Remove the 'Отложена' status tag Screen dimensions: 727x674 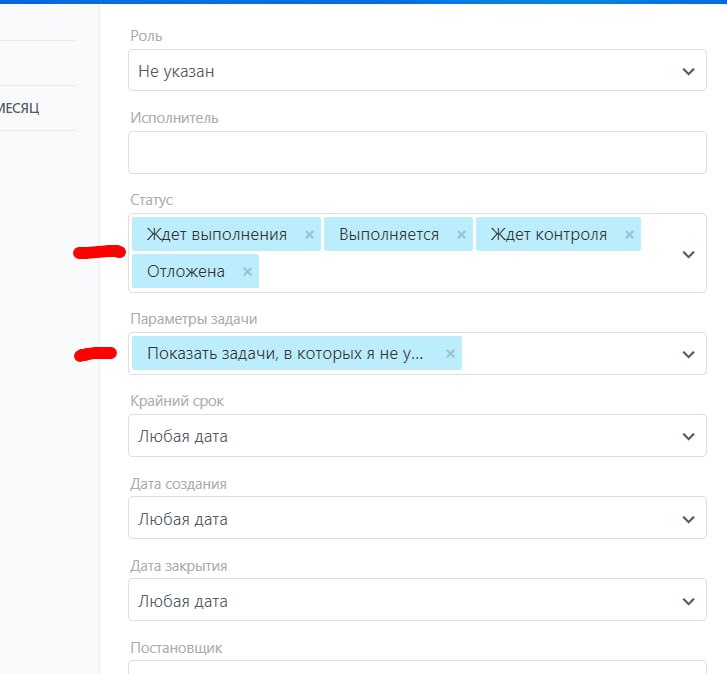[x=247, y=271]
